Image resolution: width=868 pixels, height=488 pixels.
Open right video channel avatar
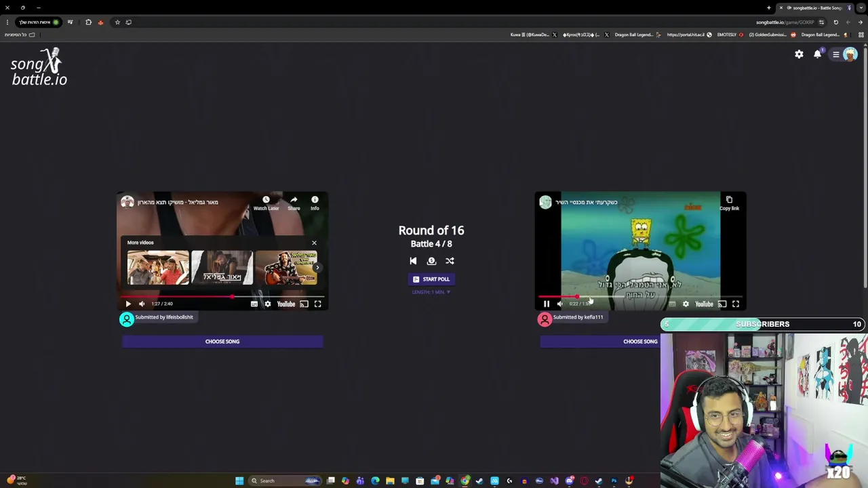click(x=546, y=202)
